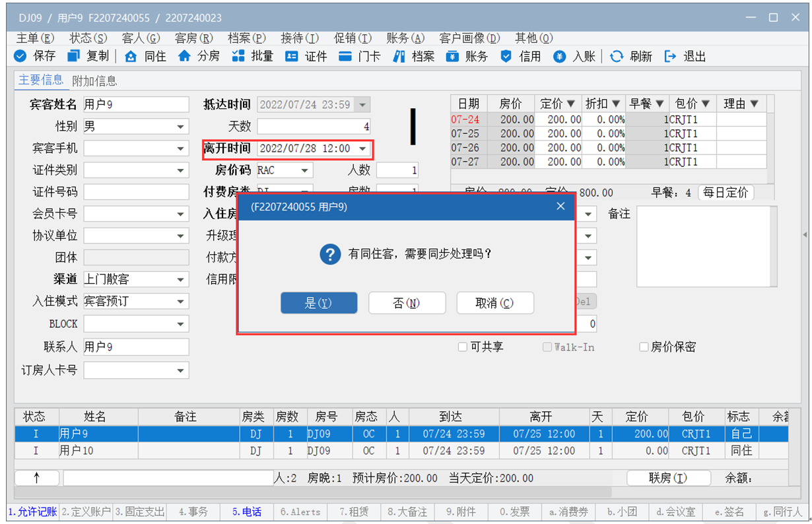Open the 订房人卡号 dropdown
Viewport: 812px width, 524px height.
pos(181,371)
